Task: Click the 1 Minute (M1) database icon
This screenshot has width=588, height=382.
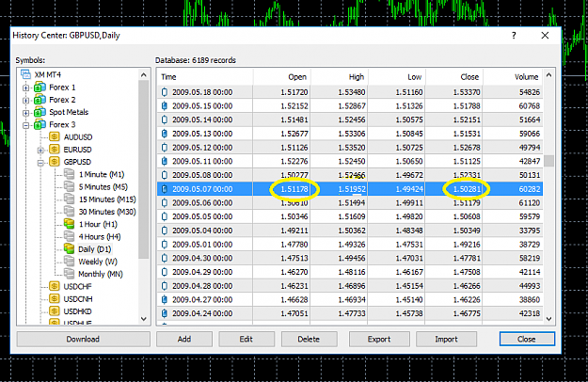Action: (69, 174)
